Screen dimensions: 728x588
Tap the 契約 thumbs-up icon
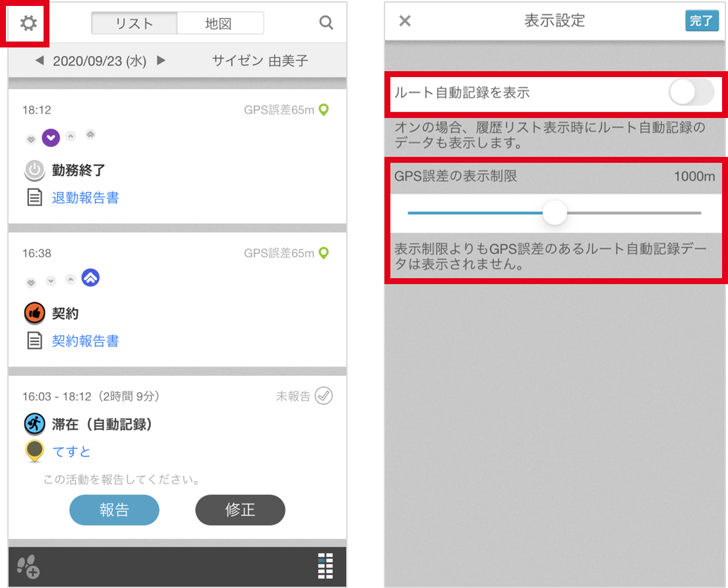pos(34,313)
